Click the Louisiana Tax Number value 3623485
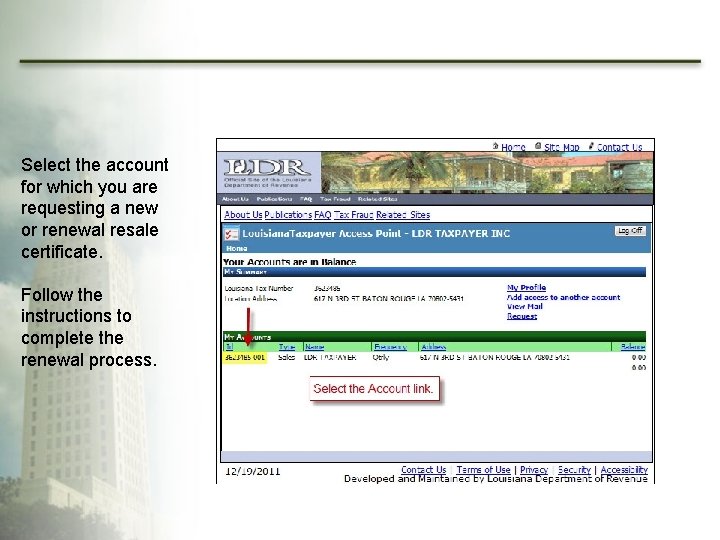Viewport: 720px width, 540px height. (327, 288)
